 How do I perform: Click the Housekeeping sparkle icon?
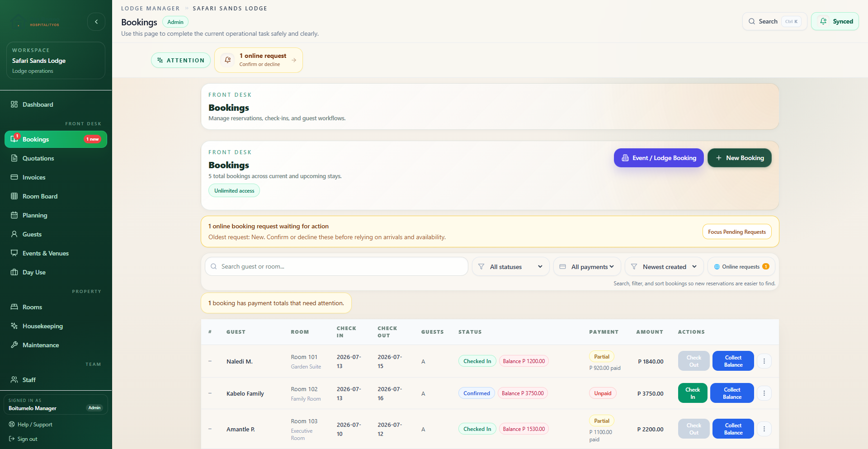click(x=14, y=326)
